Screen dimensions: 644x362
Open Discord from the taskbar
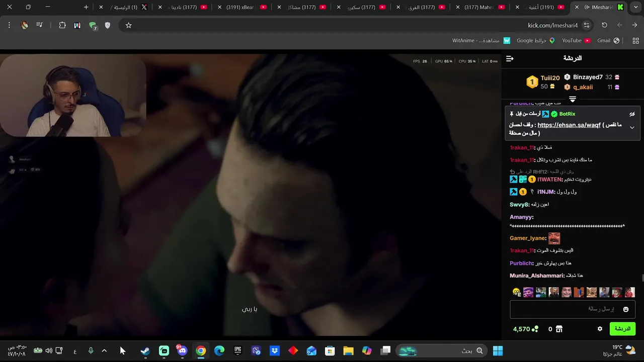coord(182,350)
